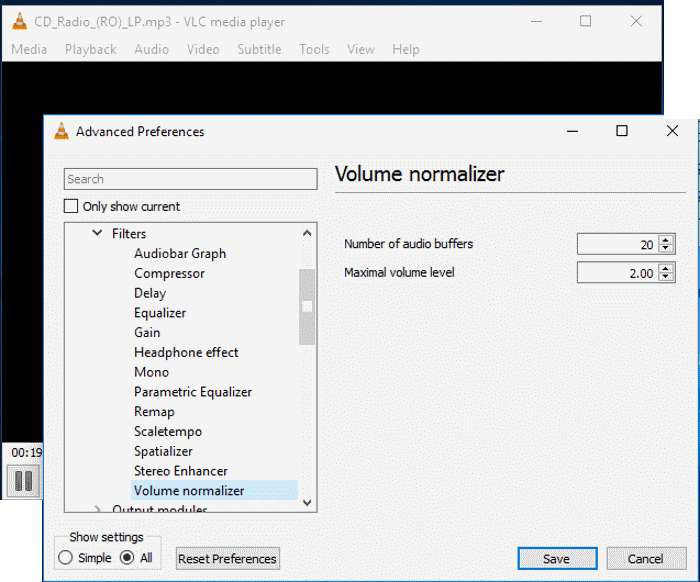Click the VLC cone icon in Advanced Preferences title bar

coord(62,131)
